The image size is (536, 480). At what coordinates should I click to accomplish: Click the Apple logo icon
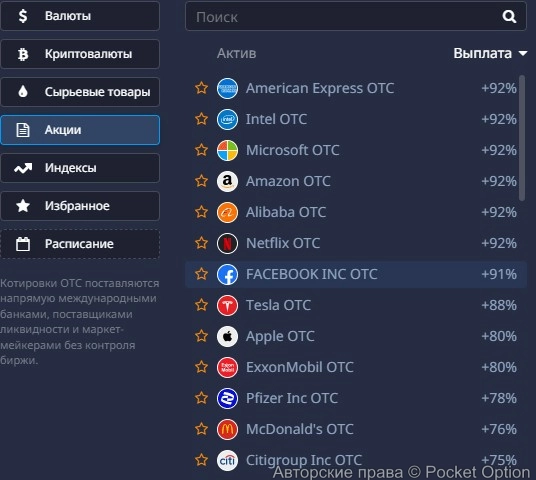pyautogui.click(x=227, y=336)
